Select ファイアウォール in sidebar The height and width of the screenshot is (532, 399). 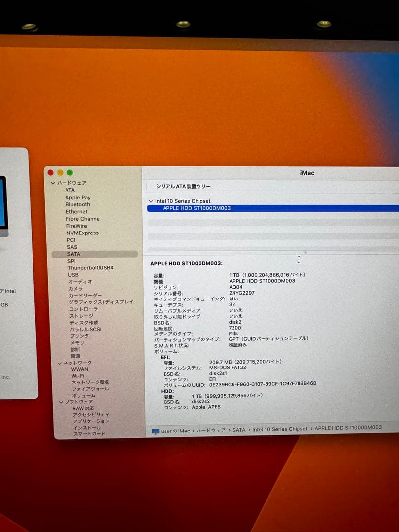91,389
